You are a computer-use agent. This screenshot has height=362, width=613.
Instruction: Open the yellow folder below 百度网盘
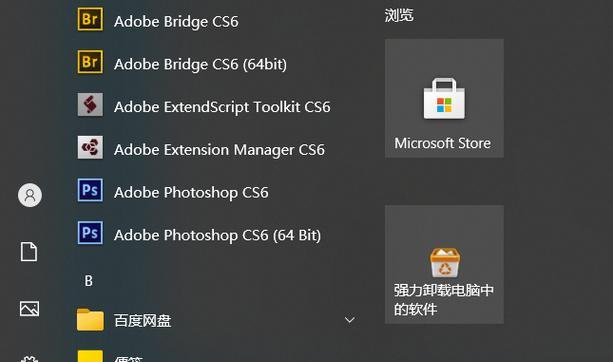(90, 356)
